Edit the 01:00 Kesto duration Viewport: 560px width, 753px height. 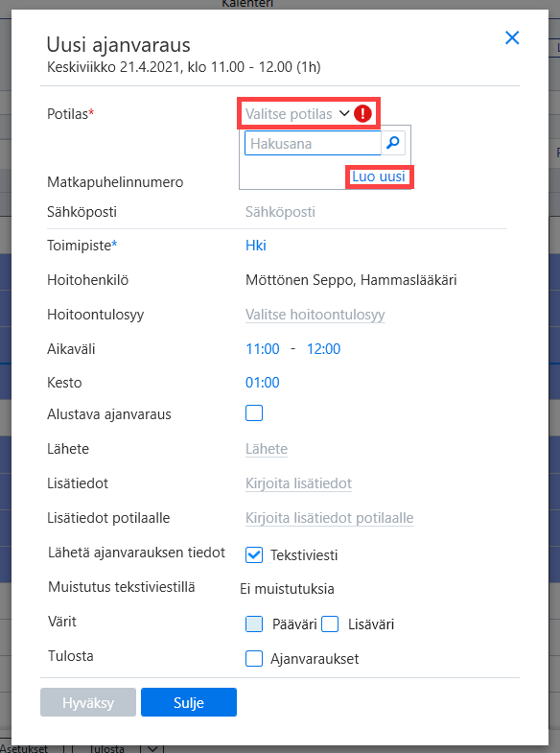click(263, 383)
